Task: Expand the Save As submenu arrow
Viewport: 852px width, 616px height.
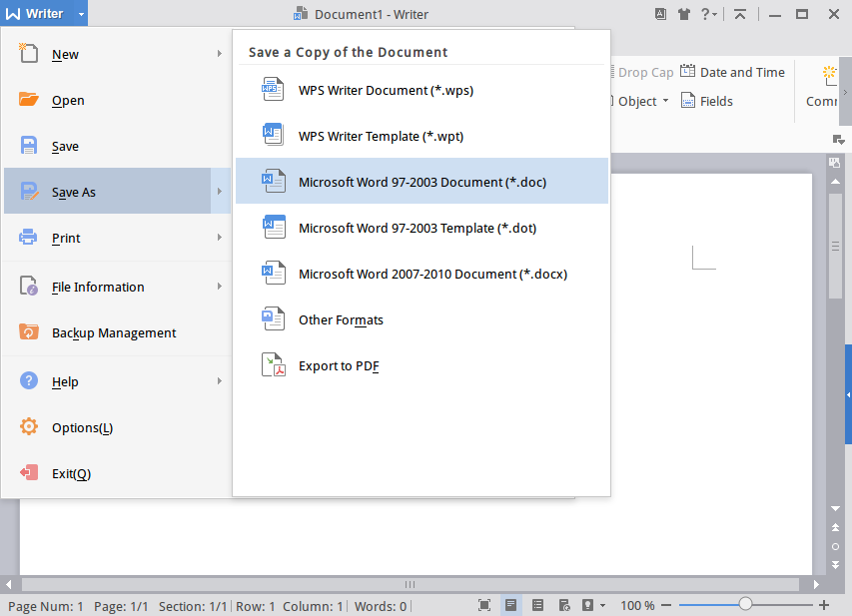Action: [220, 192]
